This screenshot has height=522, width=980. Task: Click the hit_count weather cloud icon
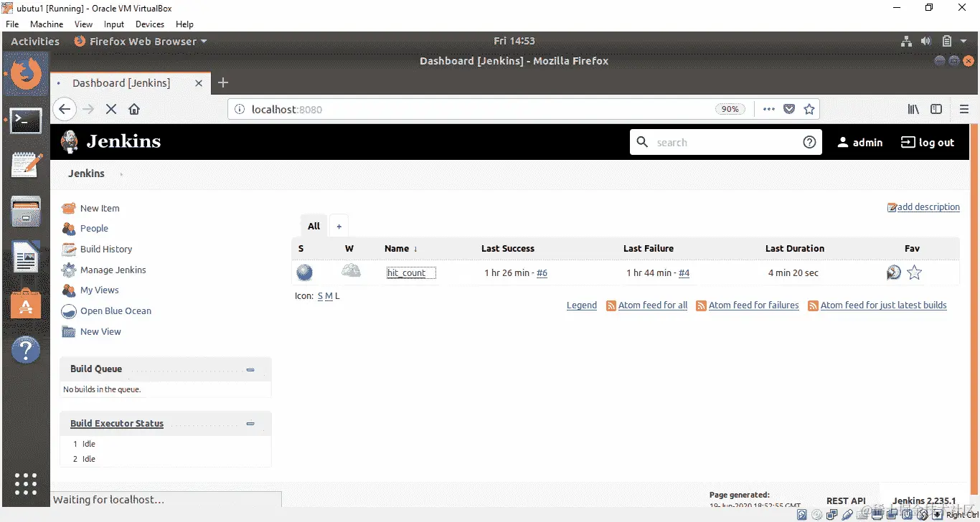pos(351,270)
